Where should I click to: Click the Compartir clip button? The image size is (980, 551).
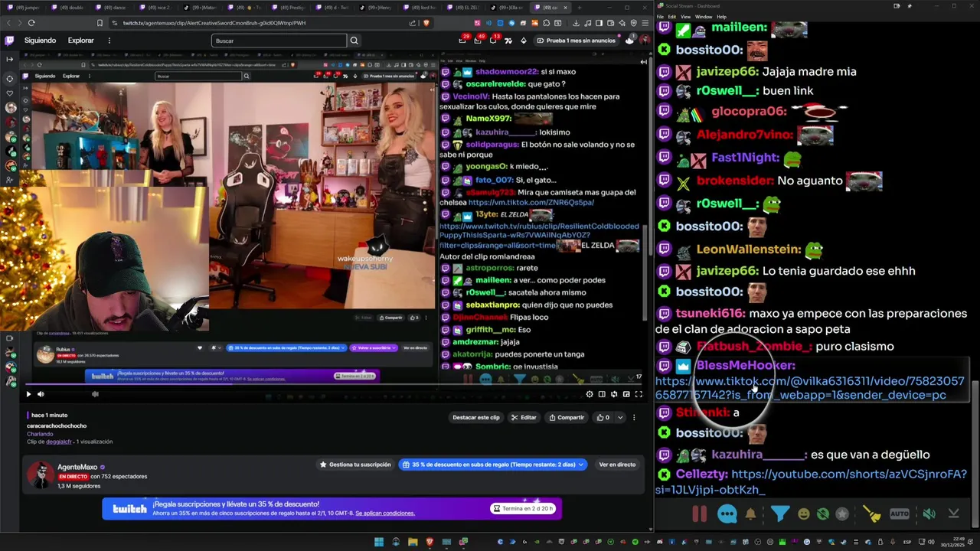tap(567, 417)
